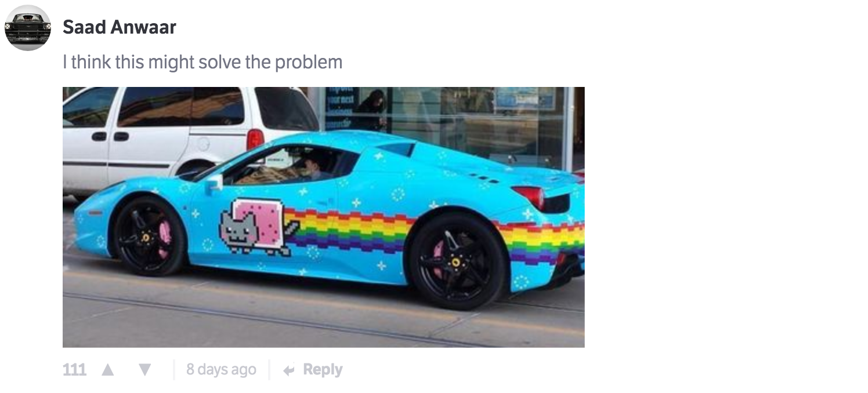The height and width of the screenshot is (393, 868).
Task: Click the car's blue side mirror
Action: click(x=214, y=184)
